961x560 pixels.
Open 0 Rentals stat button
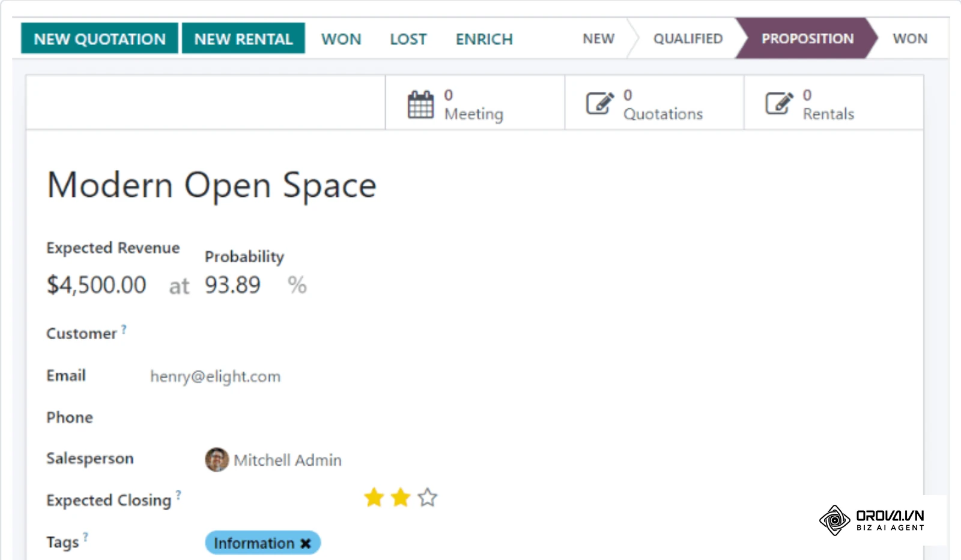[834, 103]
